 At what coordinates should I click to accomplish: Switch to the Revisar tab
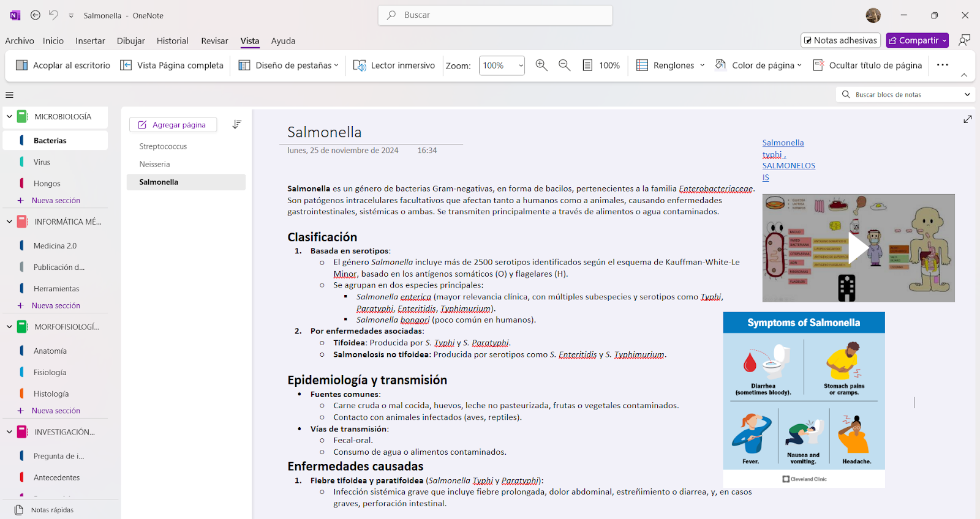click(214, 41)
